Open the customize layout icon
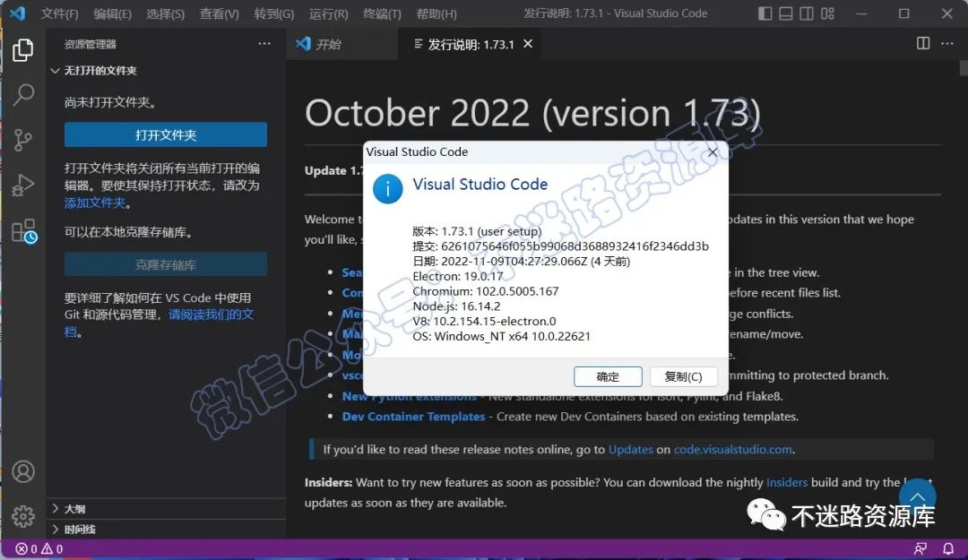This screenshot has width=968, height=560. [x=828, y=13]
